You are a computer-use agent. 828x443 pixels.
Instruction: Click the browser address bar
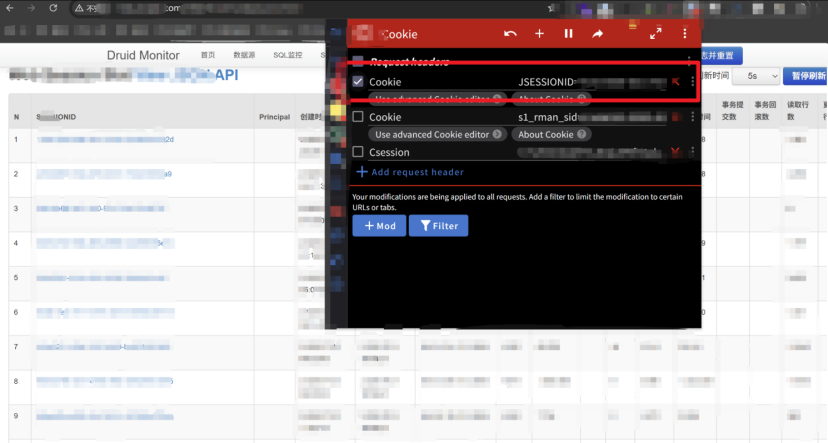point(312,8)
